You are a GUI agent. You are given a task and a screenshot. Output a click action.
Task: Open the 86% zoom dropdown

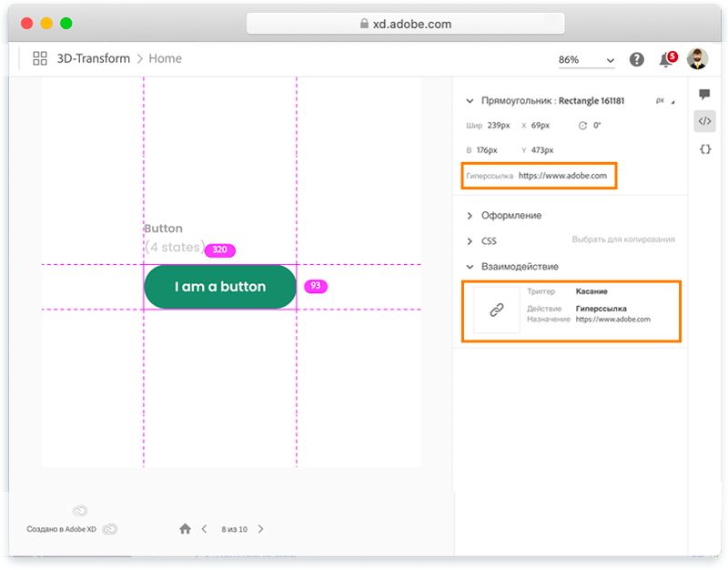(x=587, y=60)
